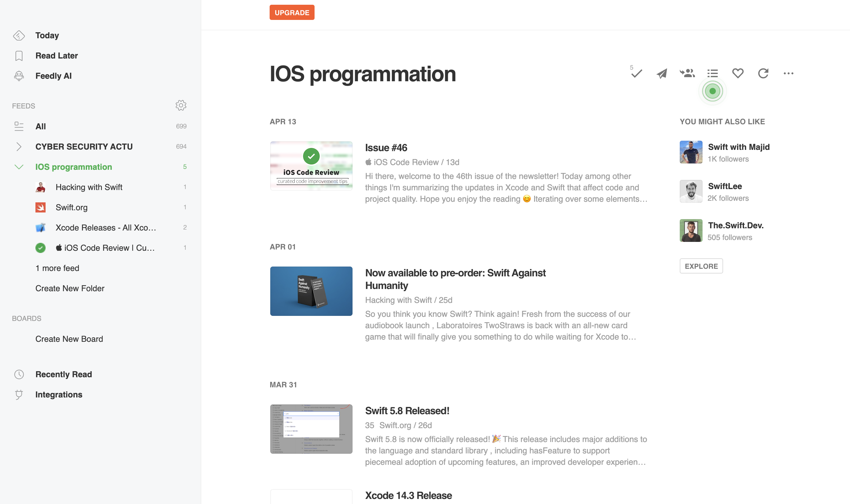Expand the CYBER SECURITY ACTU folder

tap(19, 147)
